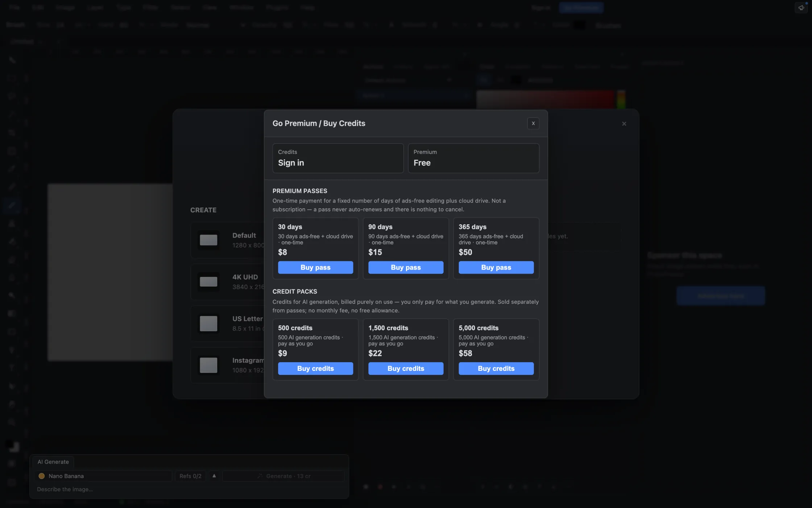Buy the 30 days premium pass
812x508 pixels.
pos(315,267)
